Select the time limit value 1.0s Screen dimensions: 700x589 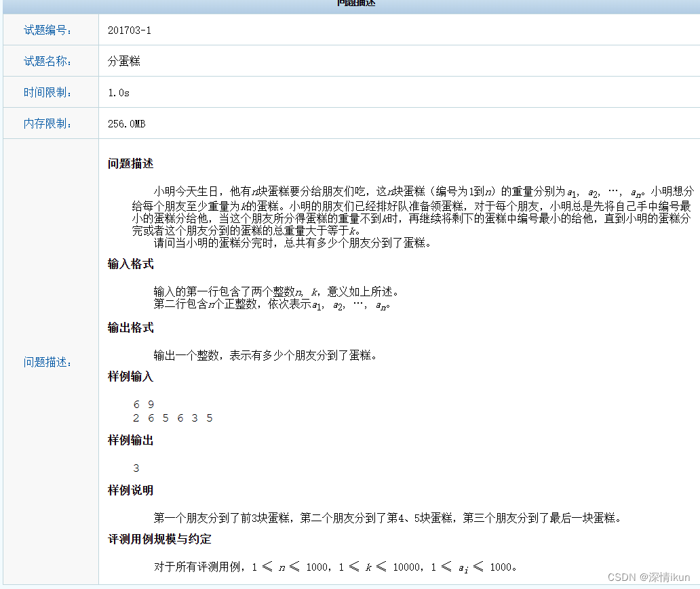coord(119,93)
